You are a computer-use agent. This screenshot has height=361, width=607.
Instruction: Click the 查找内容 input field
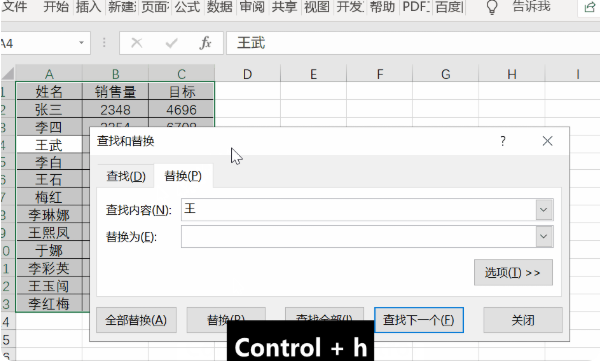click(359, 209)
